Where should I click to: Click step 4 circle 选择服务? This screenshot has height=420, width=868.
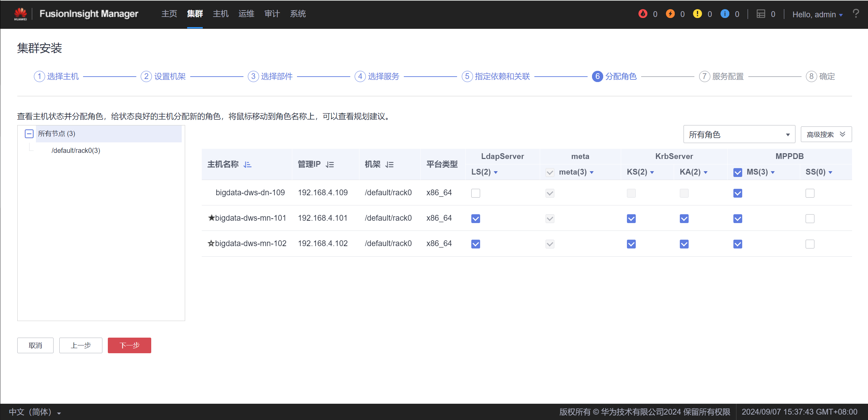point(360,76)
